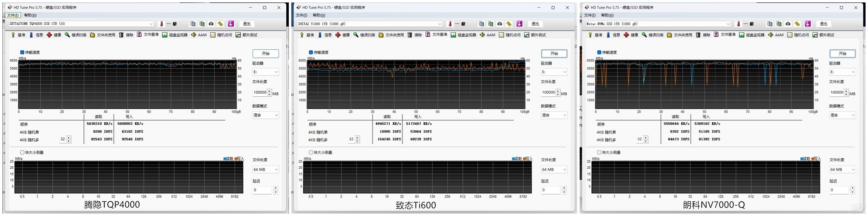Enable 块大小测量 in ZHITAI window
This screenshot has height=216, width=868.
tap(311, 152)
